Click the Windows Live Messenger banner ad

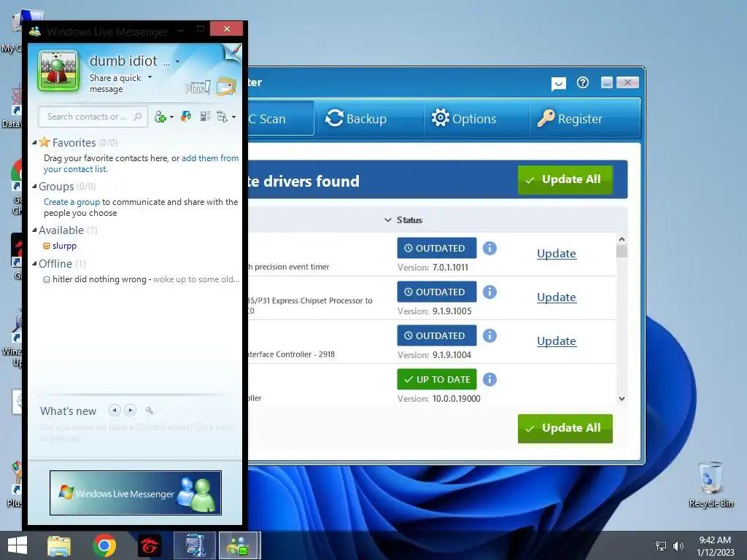[x=135, y=493]
